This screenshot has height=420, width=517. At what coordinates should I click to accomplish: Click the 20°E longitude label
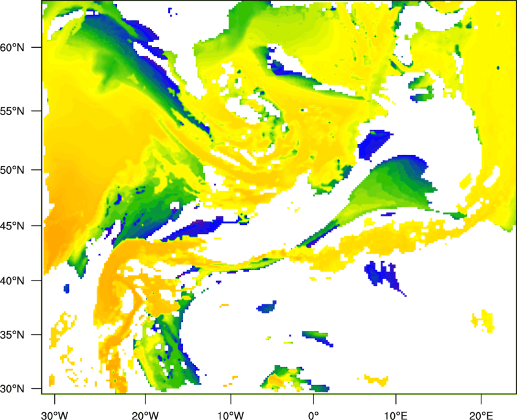tap(481, 415)
